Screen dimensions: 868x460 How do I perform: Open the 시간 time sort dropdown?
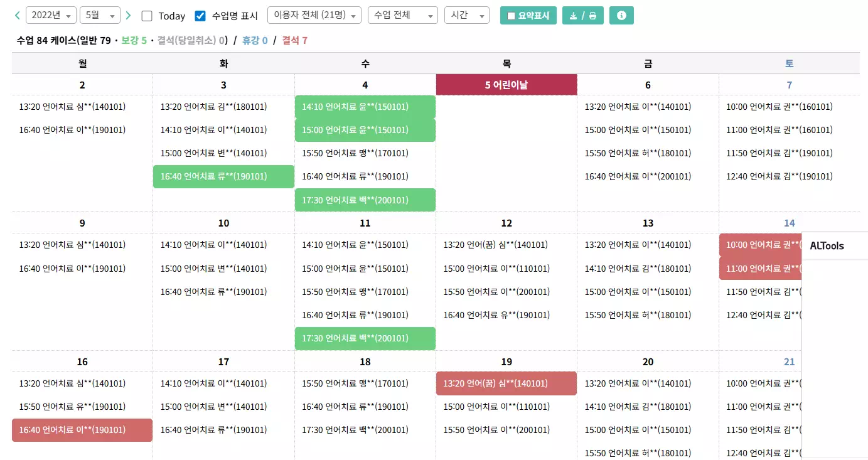[467, 15]
